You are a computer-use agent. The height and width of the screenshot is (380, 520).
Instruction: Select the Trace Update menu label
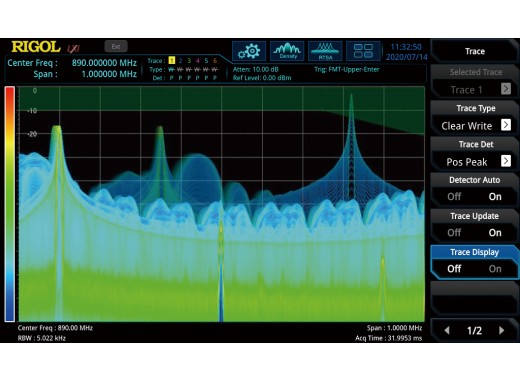[x=475, y=216]
